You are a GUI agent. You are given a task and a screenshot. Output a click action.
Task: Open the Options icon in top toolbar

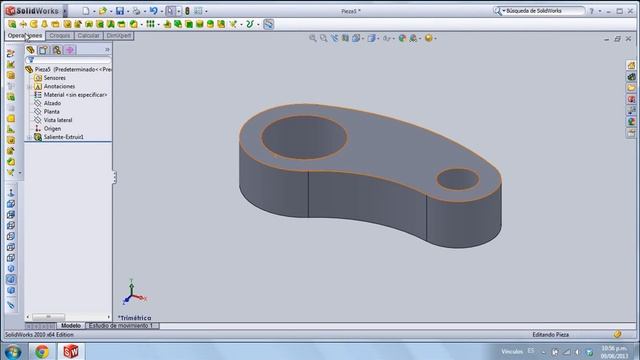pos(198,11)
